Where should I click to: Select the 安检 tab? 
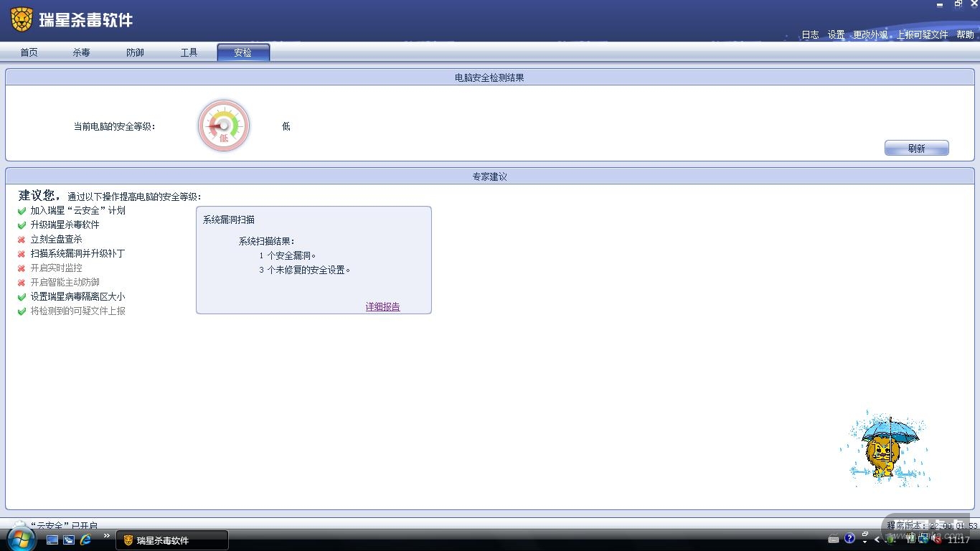tap(243, 52)
